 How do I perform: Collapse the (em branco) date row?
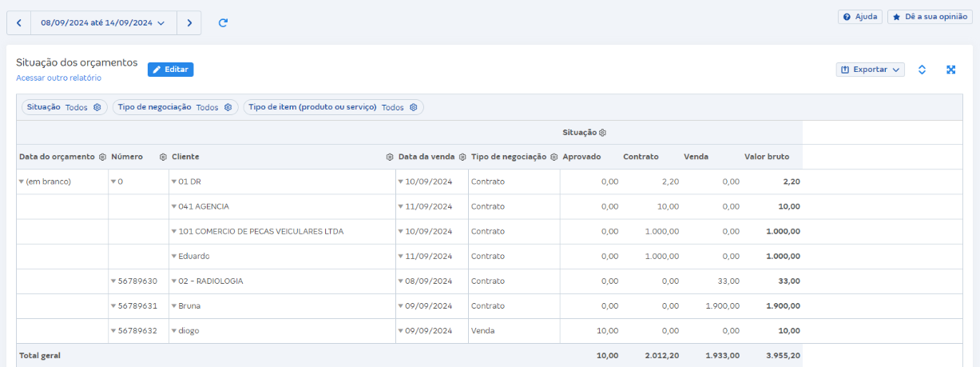click(x=22, y=182)
